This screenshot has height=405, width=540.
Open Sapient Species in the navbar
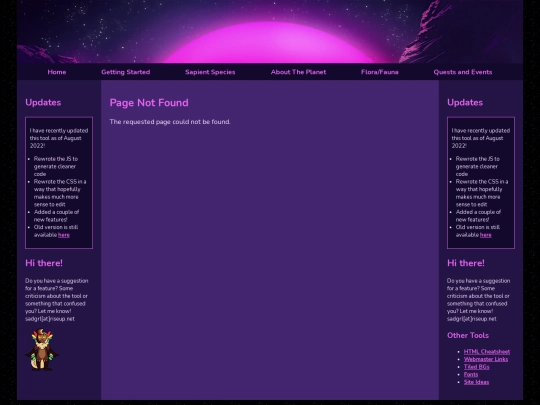point(210,72)
